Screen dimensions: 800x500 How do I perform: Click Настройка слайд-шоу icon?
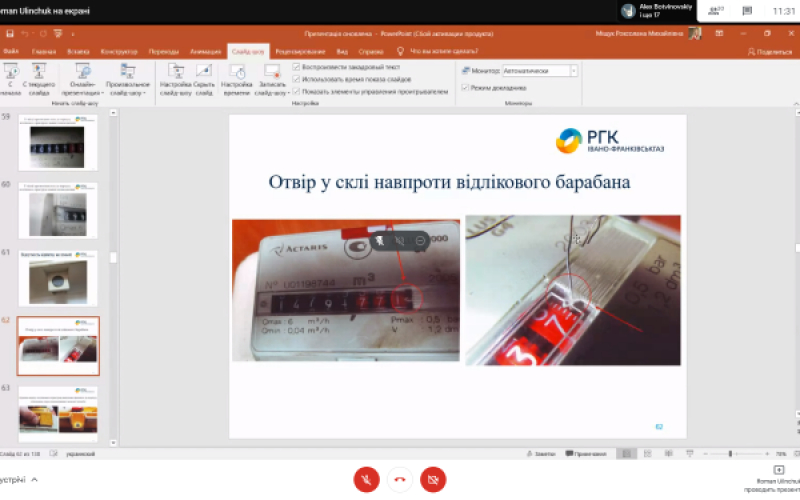pyautogui.click(x=176, y=79)
